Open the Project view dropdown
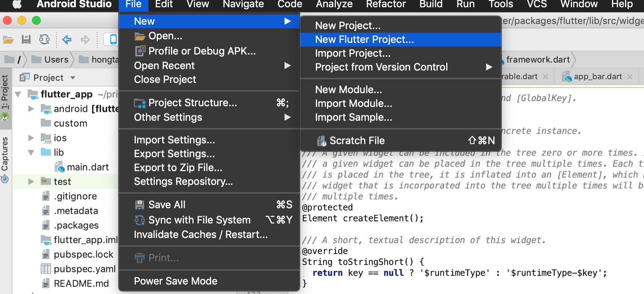The image size is (644, 294). point(73,78)
